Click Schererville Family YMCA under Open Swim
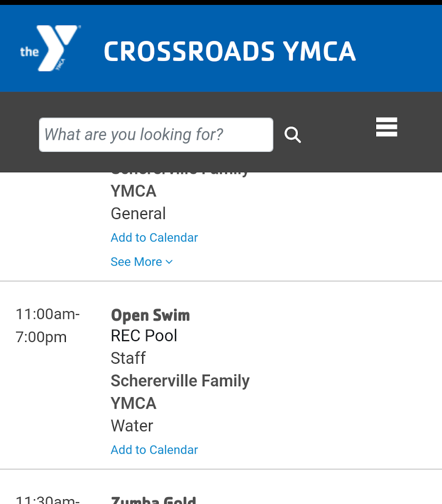 [180, 381]
